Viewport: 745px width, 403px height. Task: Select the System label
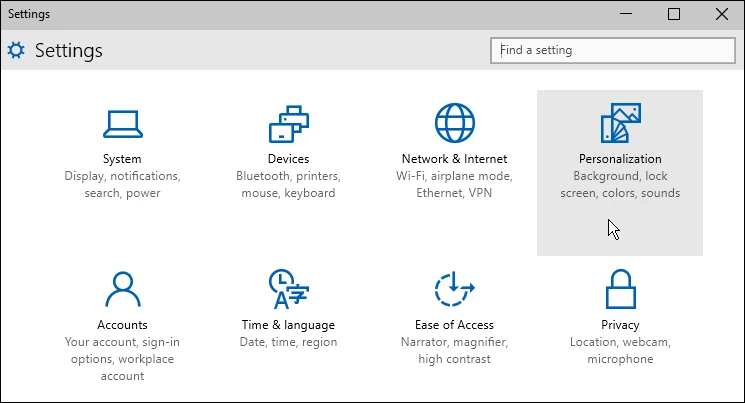tap(122, 159)
